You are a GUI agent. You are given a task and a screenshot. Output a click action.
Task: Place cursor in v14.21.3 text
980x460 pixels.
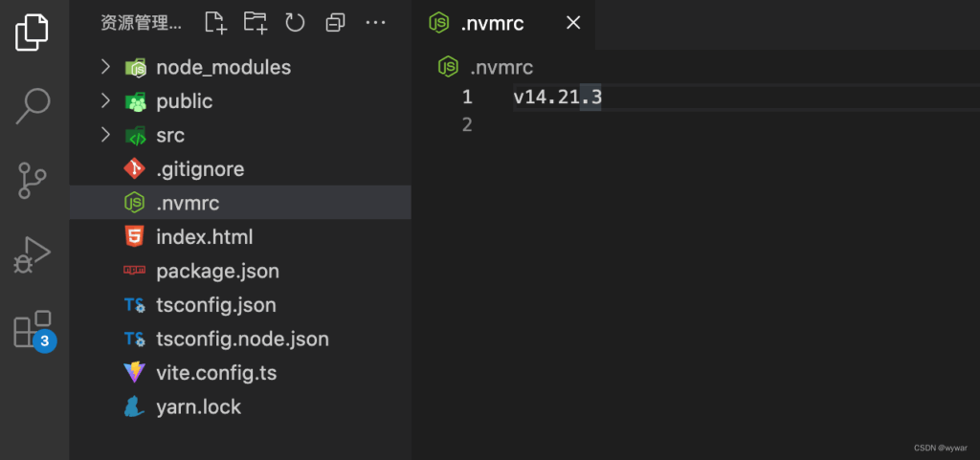558,98
